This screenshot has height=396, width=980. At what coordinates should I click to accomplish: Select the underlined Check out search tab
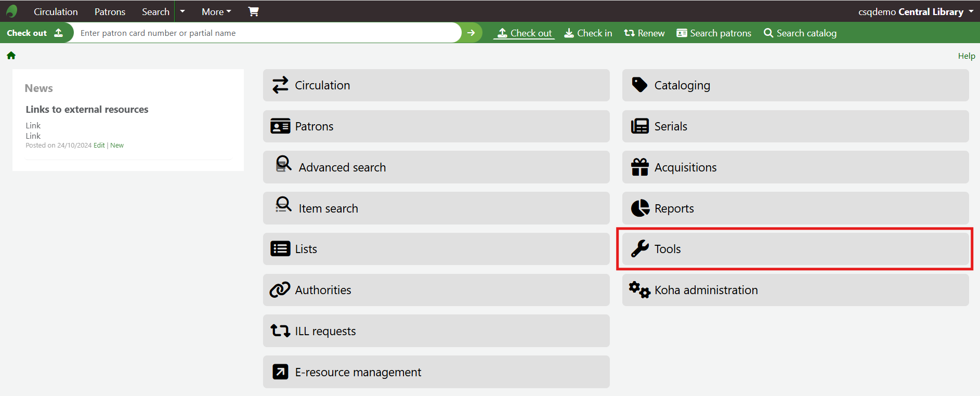pyautogui.click(x=524, y=33)
